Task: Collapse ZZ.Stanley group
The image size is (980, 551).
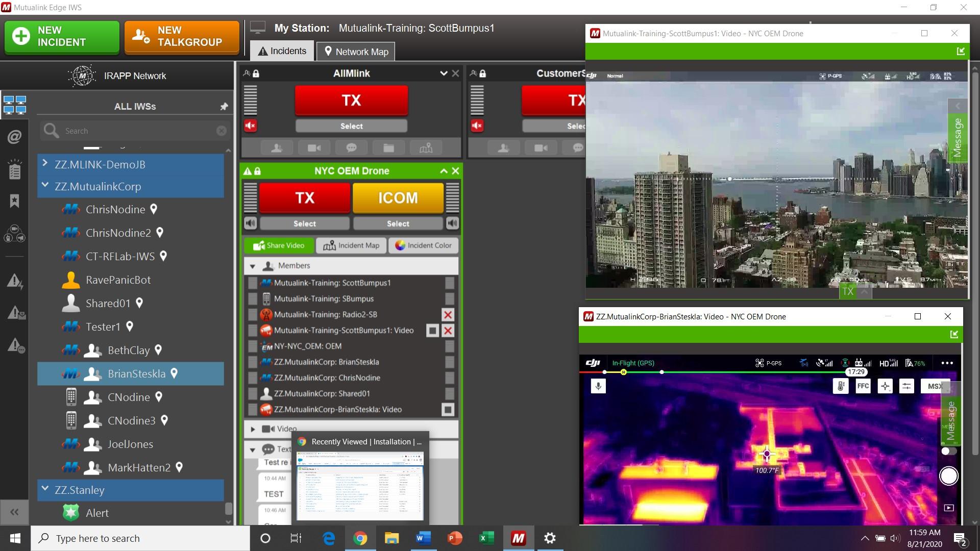Action: (45, 489)
